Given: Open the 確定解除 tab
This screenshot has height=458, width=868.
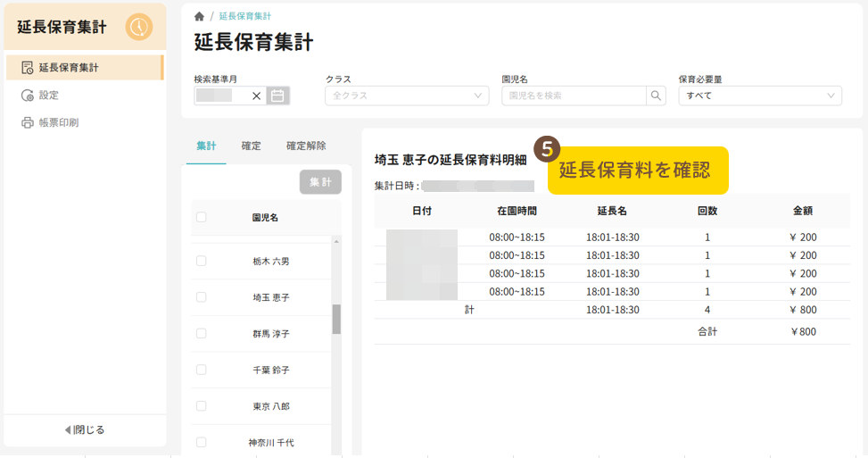Looking at the screenshot, I should [306, 146].
